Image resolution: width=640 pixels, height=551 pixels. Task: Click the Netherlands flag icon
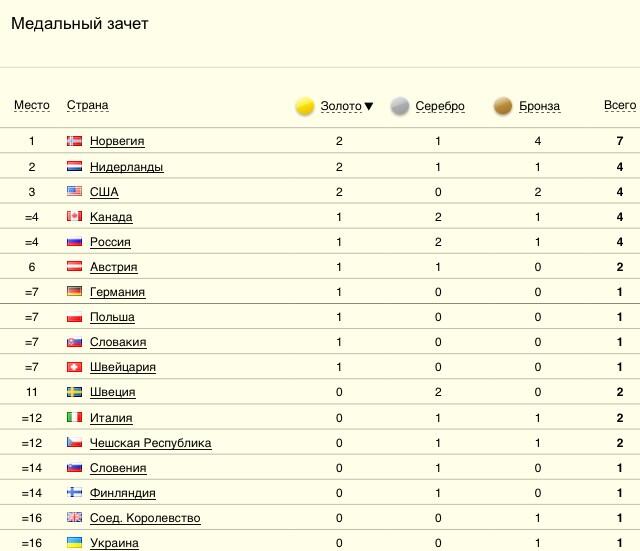pos(74,166)
